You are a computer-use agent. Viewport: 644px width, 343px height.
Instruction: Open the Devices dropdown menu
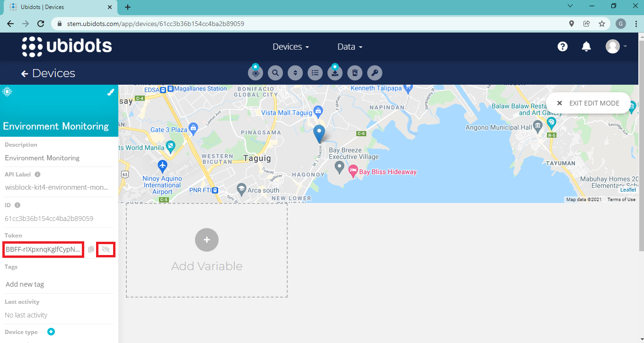coord(291,47)
